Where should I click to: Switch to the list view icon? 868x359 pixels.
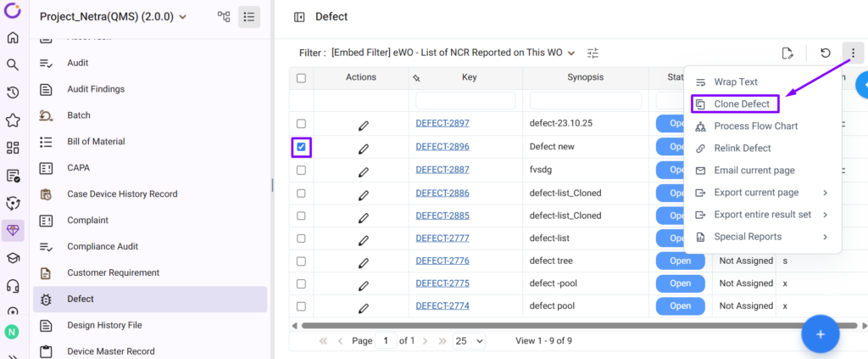tap(249, 17)
